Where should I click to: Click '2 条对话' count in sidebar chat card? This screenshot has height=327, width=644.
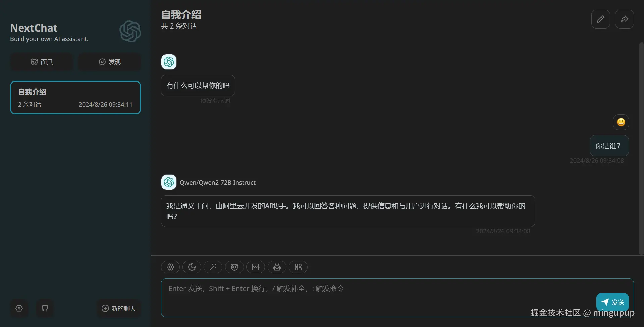pyautogui.click(x=30, y=105)
